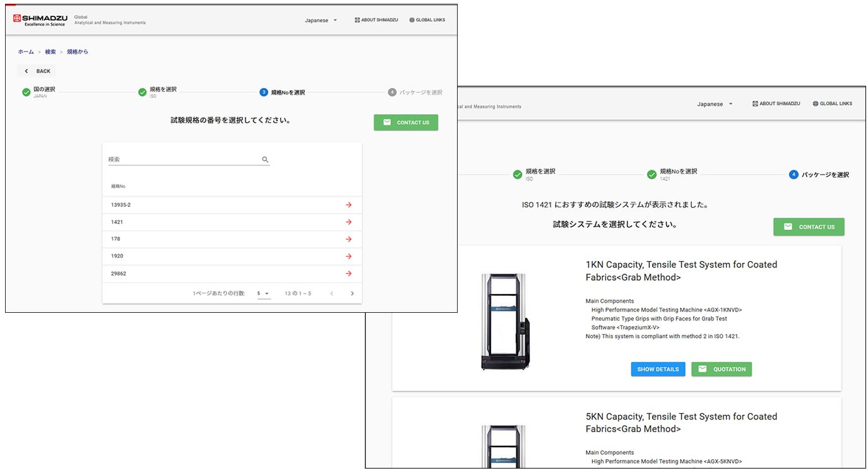This screenshot has height=473, width=868.
Task: Click SHOW DETAILS for 1KN system
Action: (x=658, y=370)
